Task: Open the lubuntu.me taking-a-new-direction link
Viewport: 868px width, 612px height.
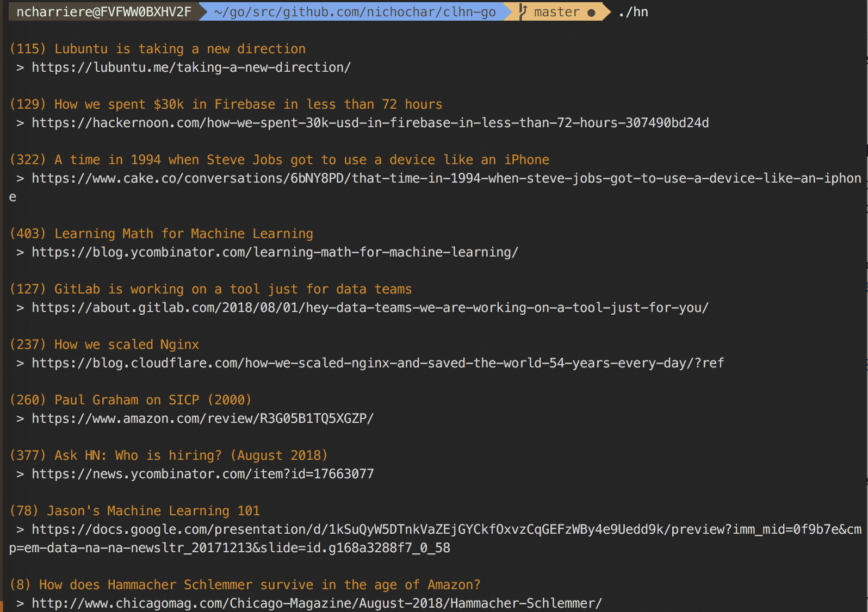Action: click(191, 67)
